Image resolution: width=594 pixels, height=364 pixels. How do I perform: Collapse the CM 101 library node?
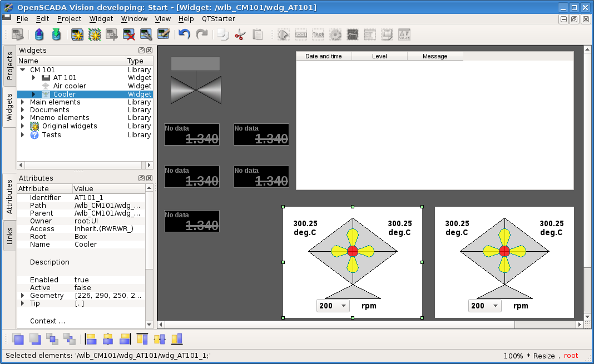click(x=22, y=70)
